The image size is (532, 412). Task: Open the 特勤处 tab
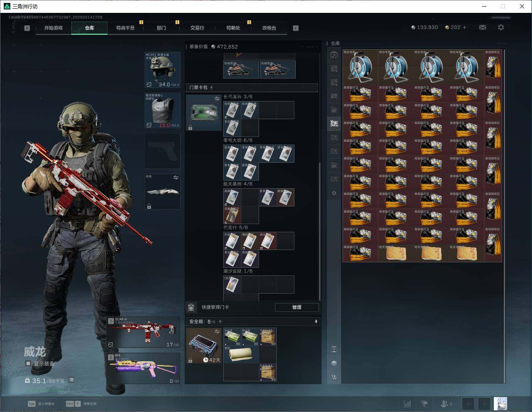[x=233, y=28]
